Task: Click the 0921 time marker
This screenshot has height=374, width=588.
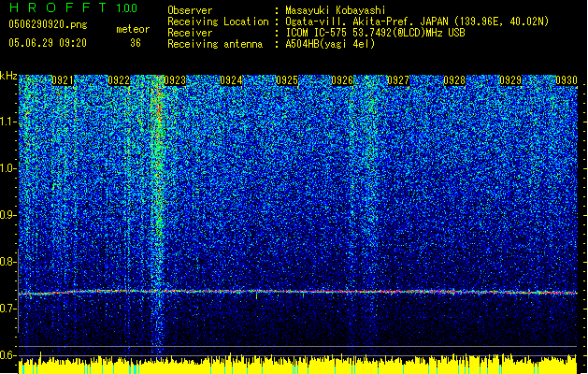Action: [x=63, y=80]
